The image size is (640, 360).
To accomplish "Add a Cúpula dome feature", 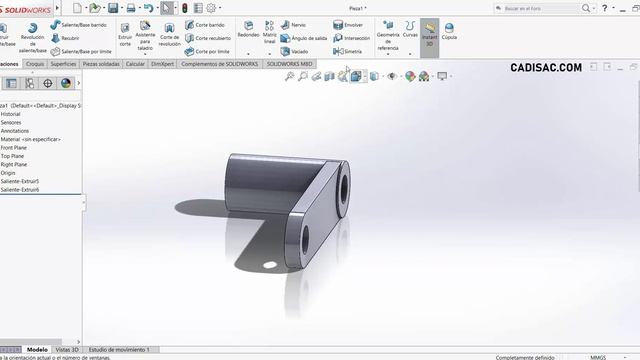I will pos(449,31).
